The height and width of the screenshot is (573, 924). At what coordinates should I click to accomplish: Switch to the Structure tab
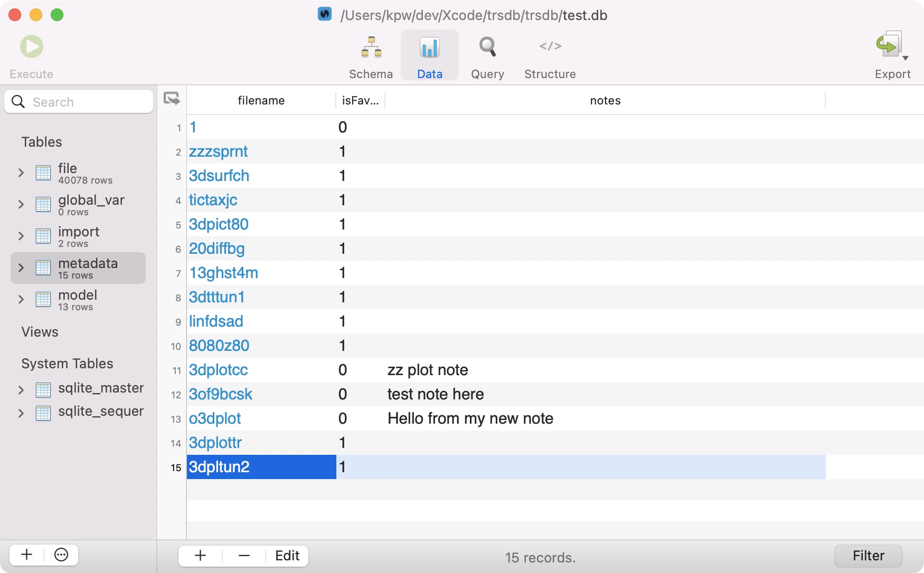coord(550,57)
